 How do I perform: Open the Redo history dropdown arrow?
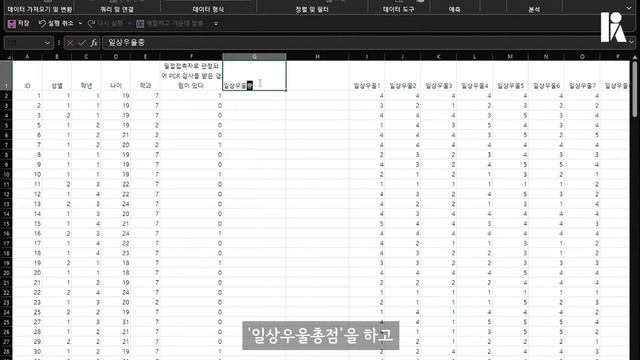(129, 24)
